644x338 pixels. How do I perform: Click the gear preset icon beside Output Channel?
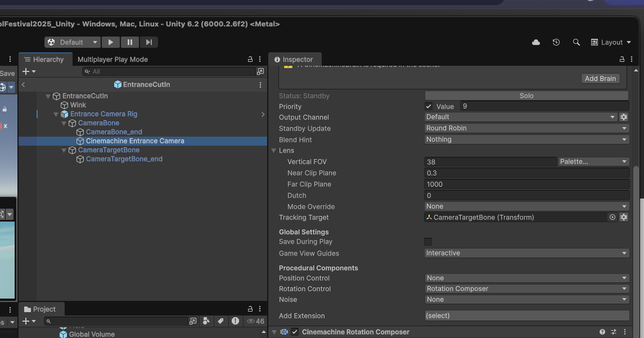623,116
